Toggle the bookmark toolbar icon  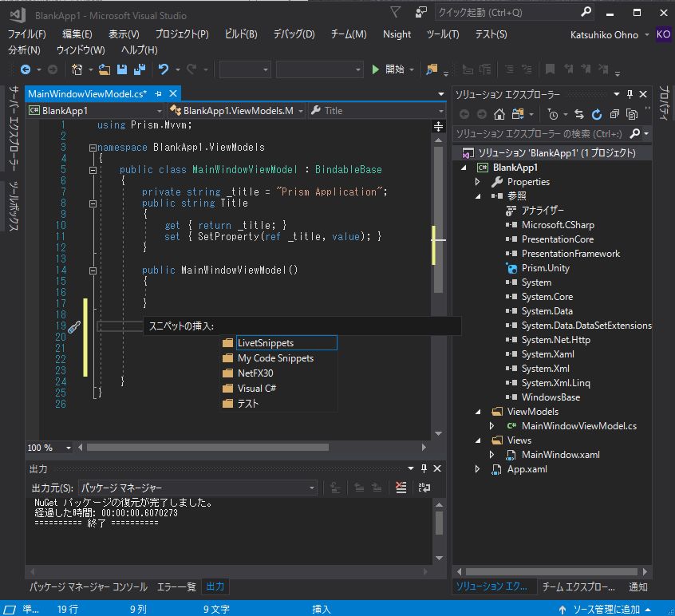pyautogui.click(x=550, y=69)
